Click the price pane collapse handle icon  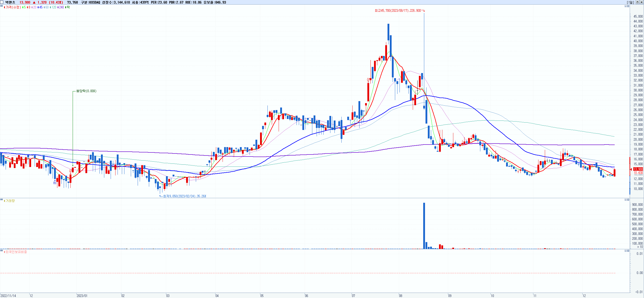tap(2, 6)
